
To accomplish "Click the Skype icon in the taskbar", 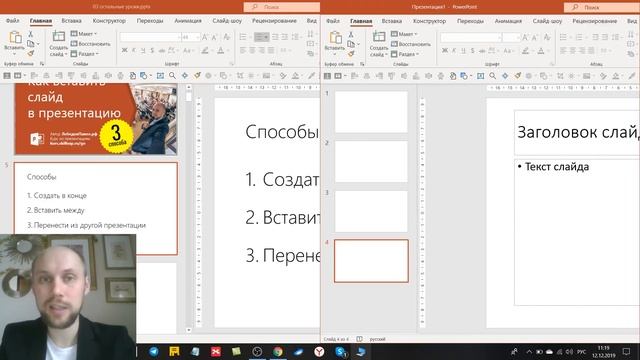I will pyautogui.click(x=340, y=351).
